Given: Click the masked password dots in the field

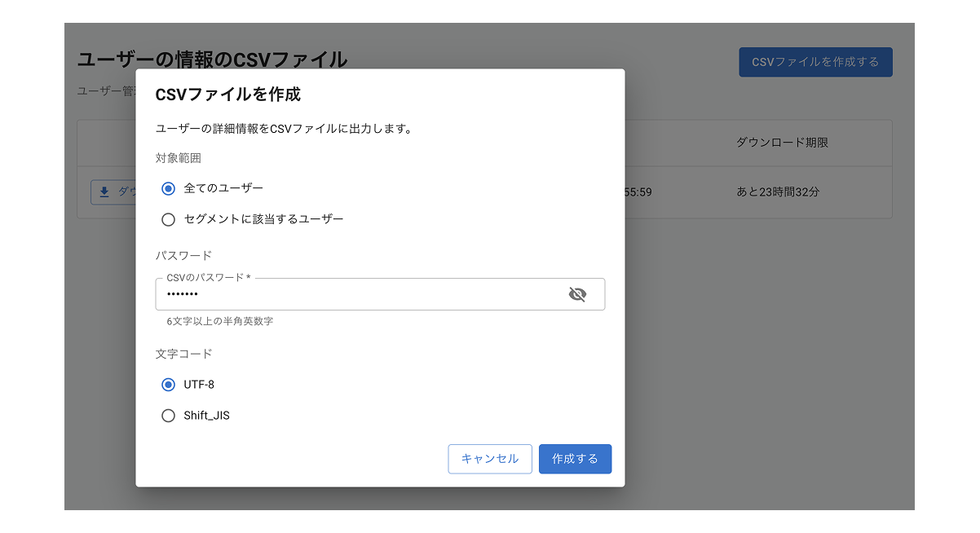Looking at the screenshot, I should (x=183, y=294).
